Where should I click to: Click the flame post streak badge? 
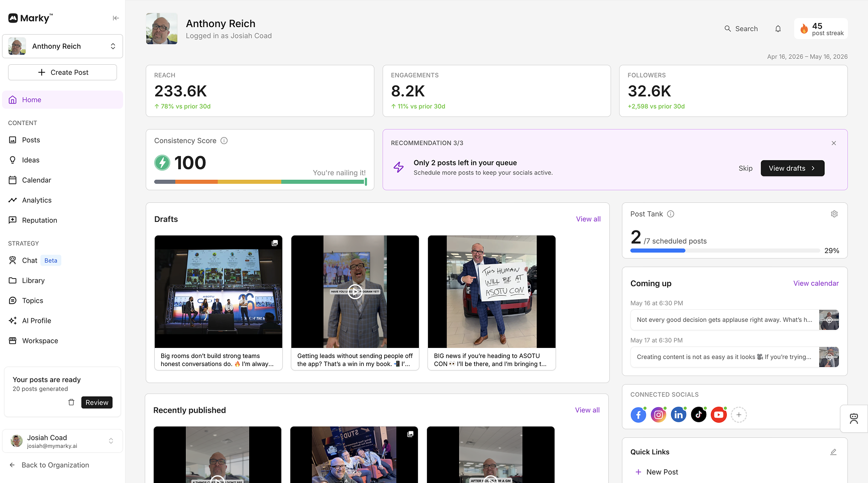tap(821, 29)
